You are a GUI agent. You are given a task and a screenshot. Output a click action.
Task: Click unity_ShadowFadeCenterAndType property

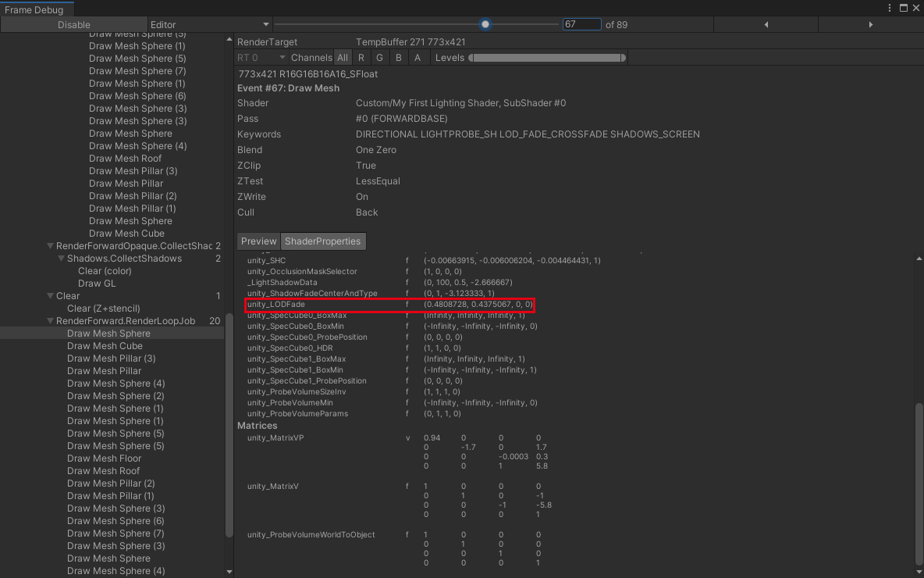coord(312,293)
